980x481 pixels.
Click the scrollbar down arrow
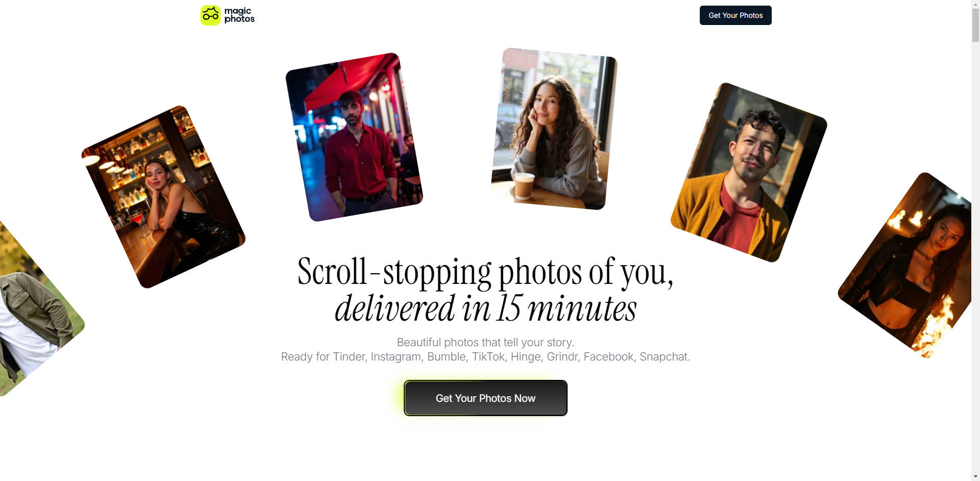click(975, 477)
